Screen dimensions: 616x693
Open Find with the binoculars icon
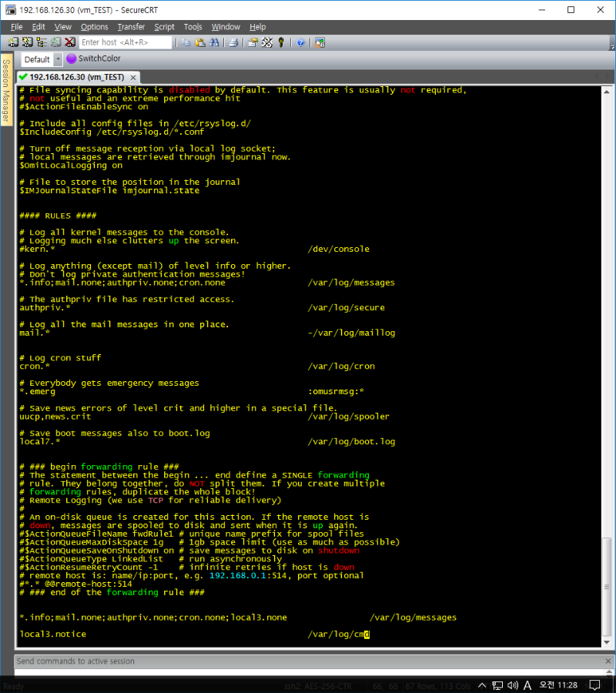215,42
